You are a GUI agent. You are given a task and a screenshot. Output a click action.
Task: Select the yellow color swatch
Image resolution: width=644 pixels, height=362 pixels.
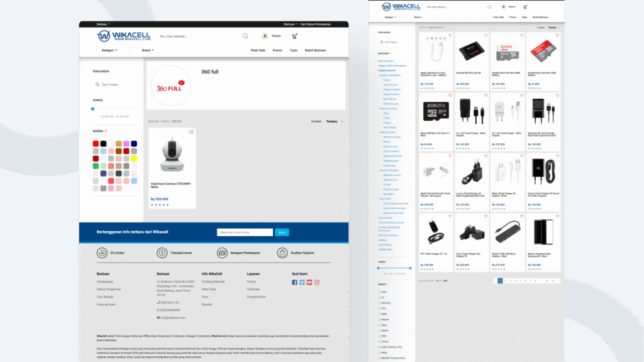pyautogui.click(x=134, y=158)
